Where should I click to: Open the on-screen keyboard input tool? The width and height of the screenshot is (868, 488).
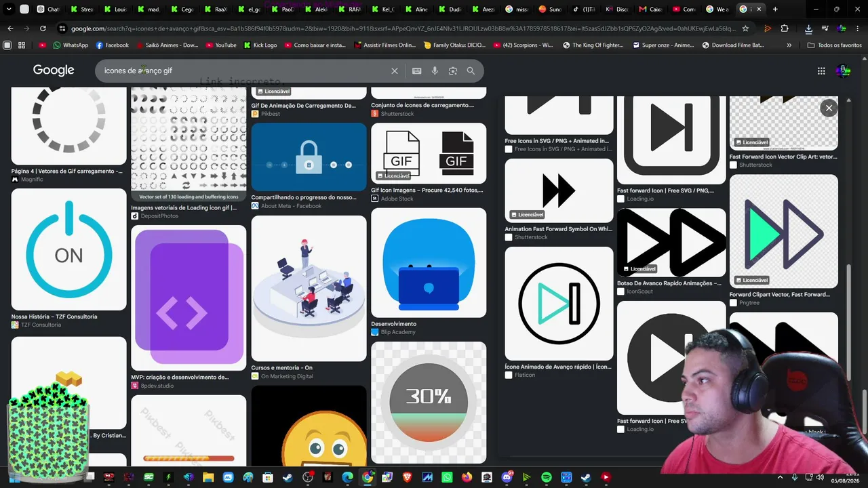(416, 70)
